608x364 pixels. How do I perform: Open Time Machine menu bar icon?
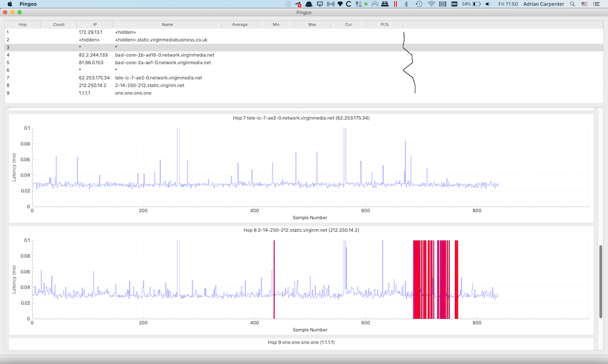tap(419, 4)
